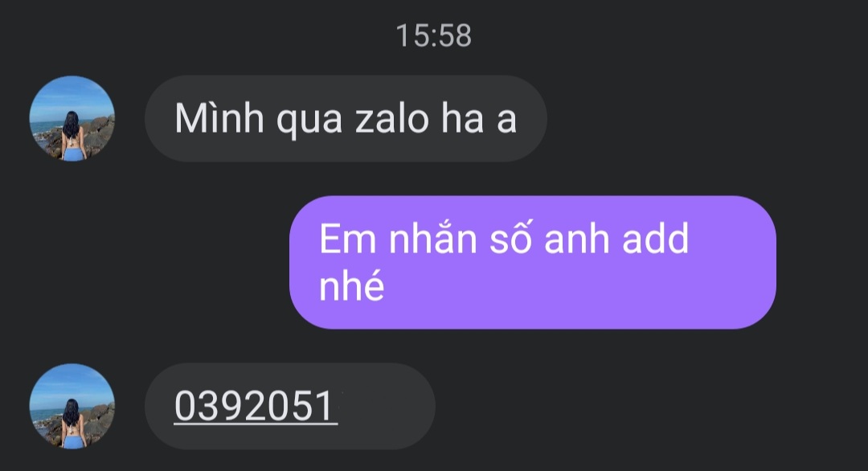The image size is (868, 471).
Task: Click the word "nhé" in the purple reply
Action: pyautogui.click(x=351, y=287)
